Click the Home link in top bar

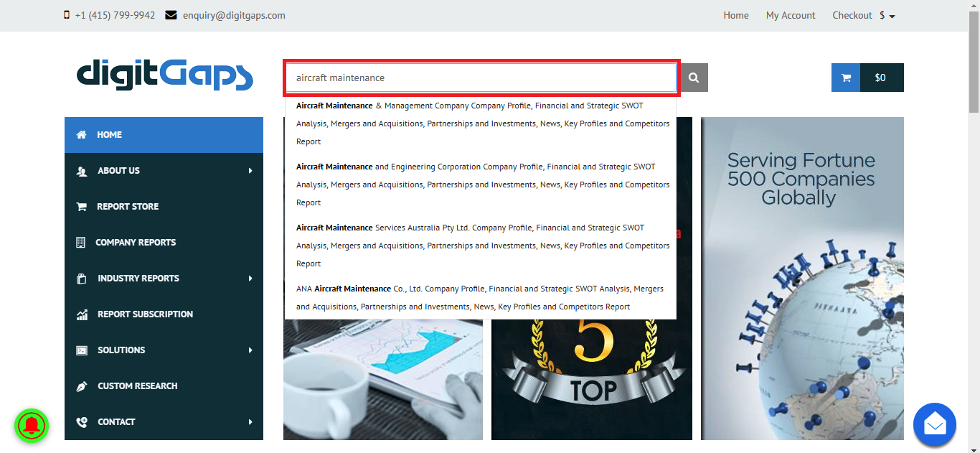pyautogui.click(x=736, y=15)
